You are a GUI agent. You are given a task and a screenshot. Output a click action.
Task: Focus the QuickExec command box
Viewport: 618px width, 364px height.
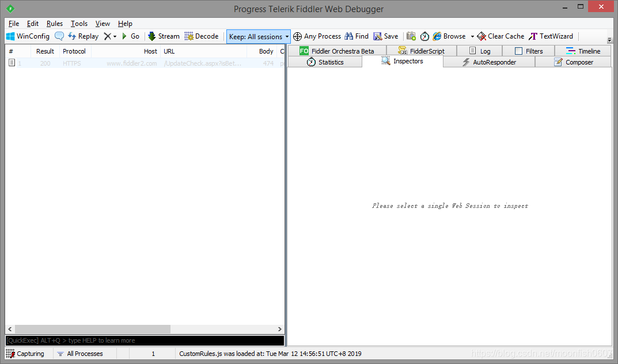pos(145,340)
